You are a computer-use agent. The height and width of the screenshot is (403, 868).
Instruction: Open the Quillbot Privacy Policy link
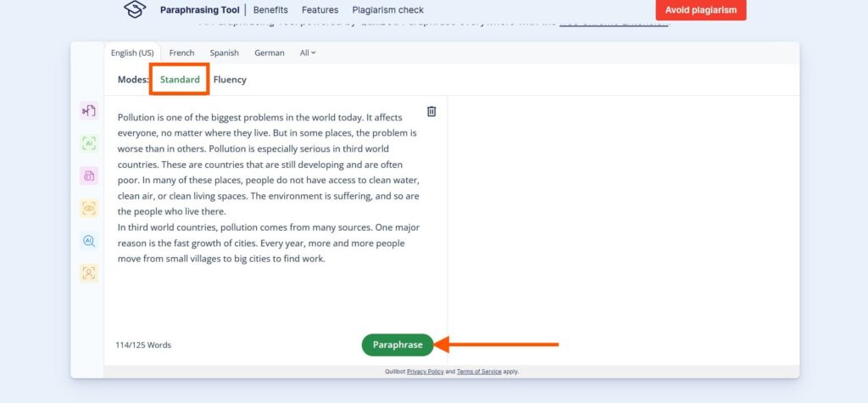(x=426, y=372)
